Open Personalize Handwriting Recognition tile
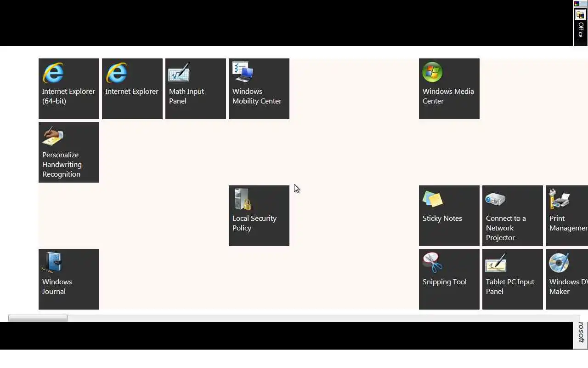The image size is (588, 368). point(69,152)
